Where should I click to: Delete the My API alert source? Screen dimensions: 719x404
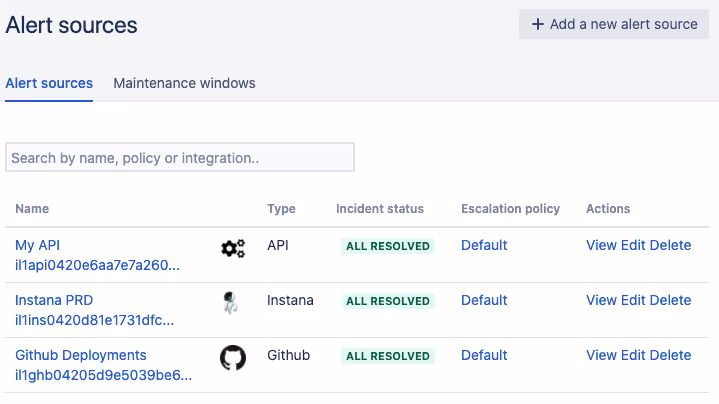(670, 245)
